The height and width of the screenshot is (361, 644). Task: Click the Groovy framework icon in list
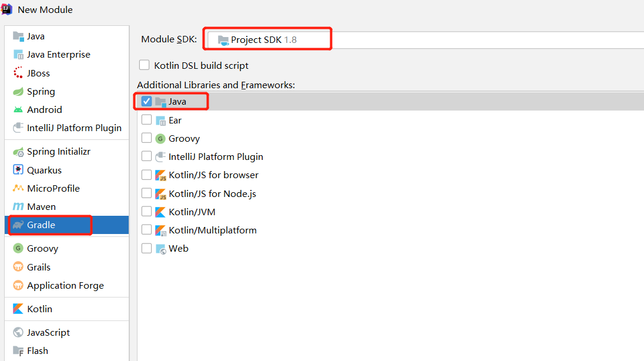click(160, 139)
